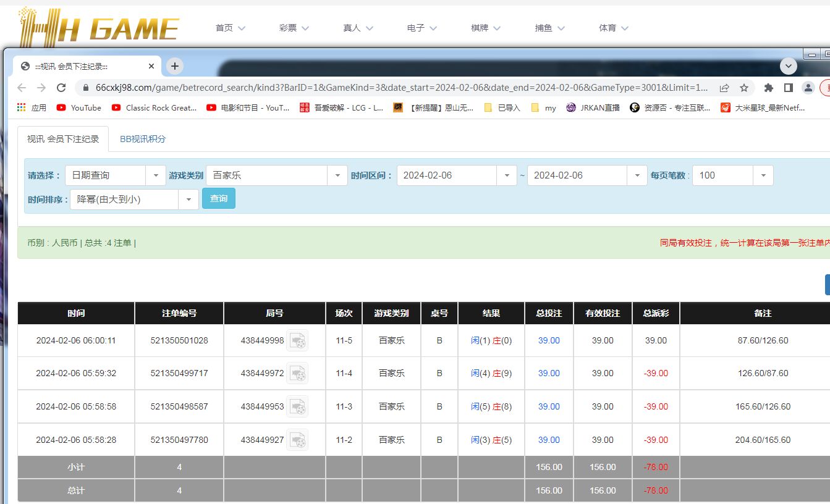
Task: Expand the 百家乐 game type dropdown
Action: click(x=337, y=175)
